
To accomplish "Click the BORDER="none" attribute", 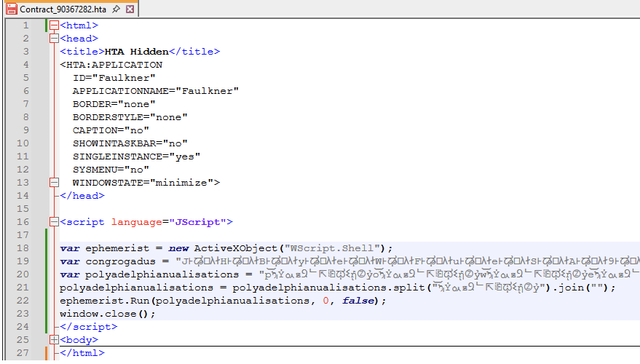I will click(x=114, y=104).
